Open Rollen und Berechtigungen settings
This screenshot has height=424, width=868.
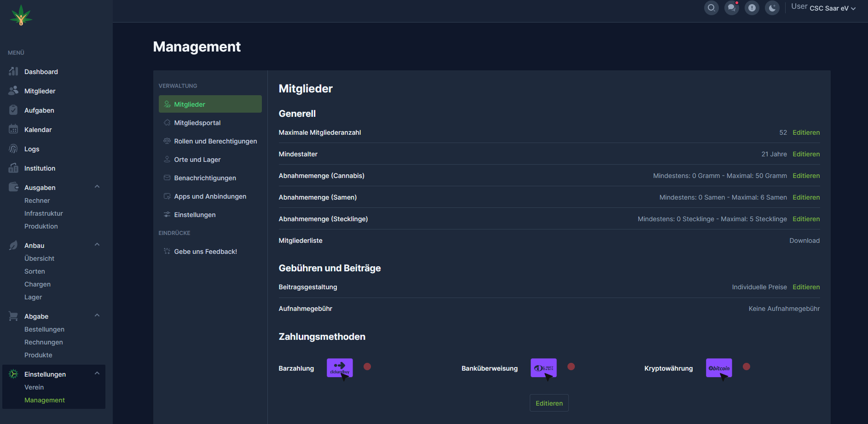pyautogui.click(x=215, y=141)
